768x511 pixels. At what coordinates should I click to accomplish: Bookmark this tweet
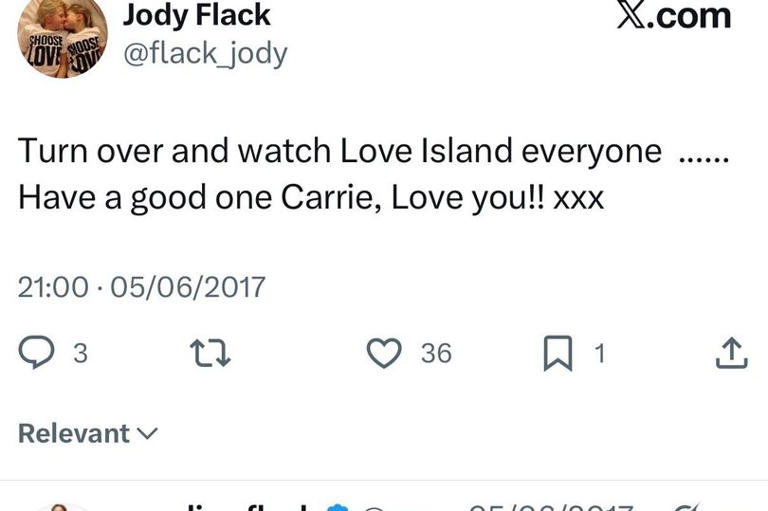coord(557,353)
